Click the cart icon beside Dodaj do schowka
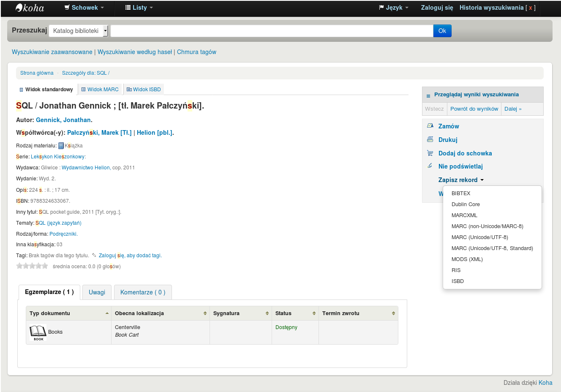This screenshot has height=392, width=561. (x=430, y=153)
